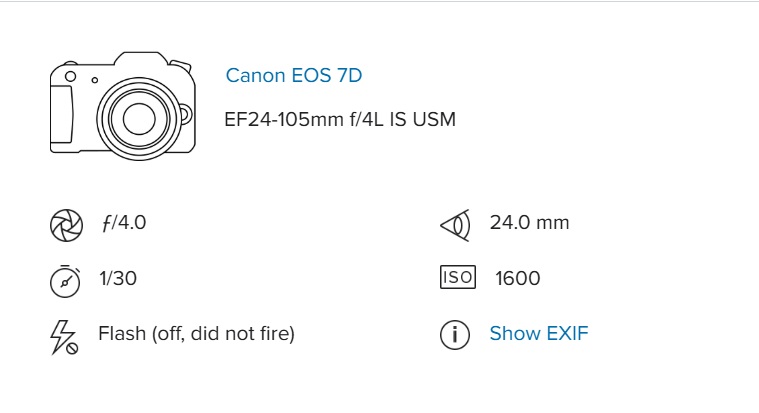Select the 1/30 shutter speed value

coord(118,279)
